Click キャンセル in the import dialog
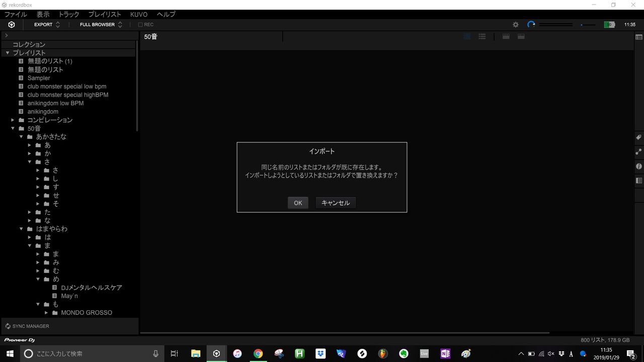 pyautogui.click(x=336, y=203)
